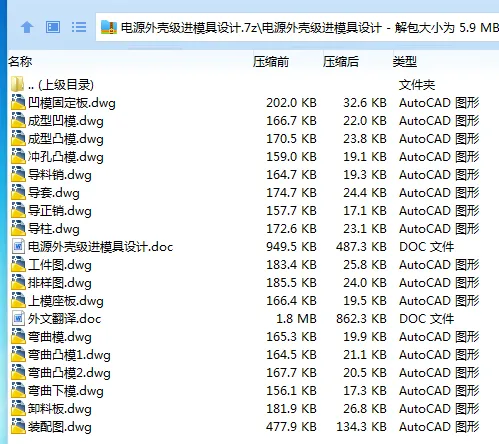The image size is (499, 444).
Task: Click the 26.8 KB compressed size value
Action: coord(365,409)
